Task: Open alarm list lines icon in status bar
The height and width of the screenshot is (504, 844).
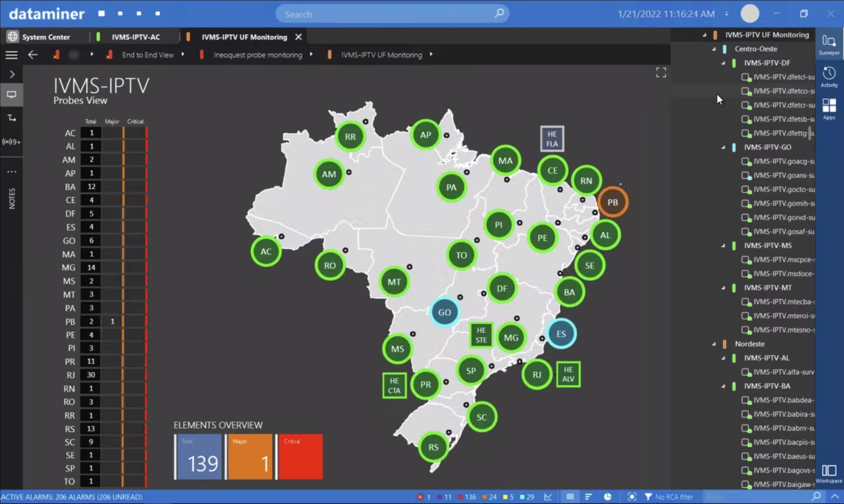Action: (x=589, y=497)
